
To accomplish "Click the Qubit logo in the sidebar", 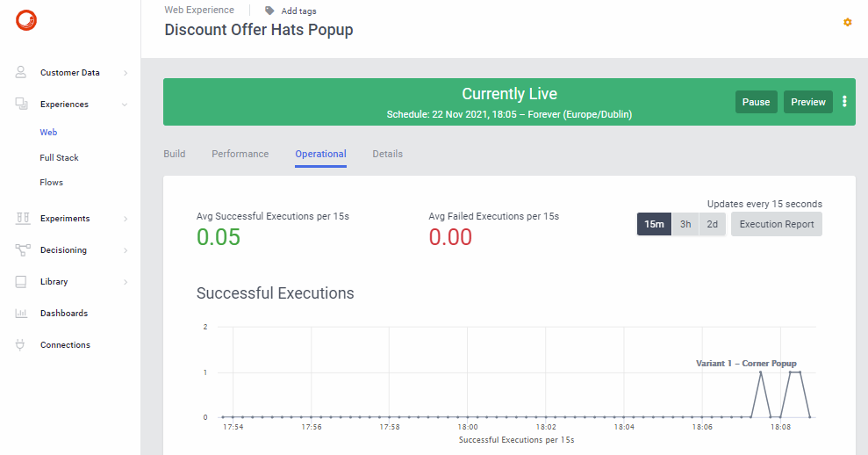I will click(x=26, y=19).
